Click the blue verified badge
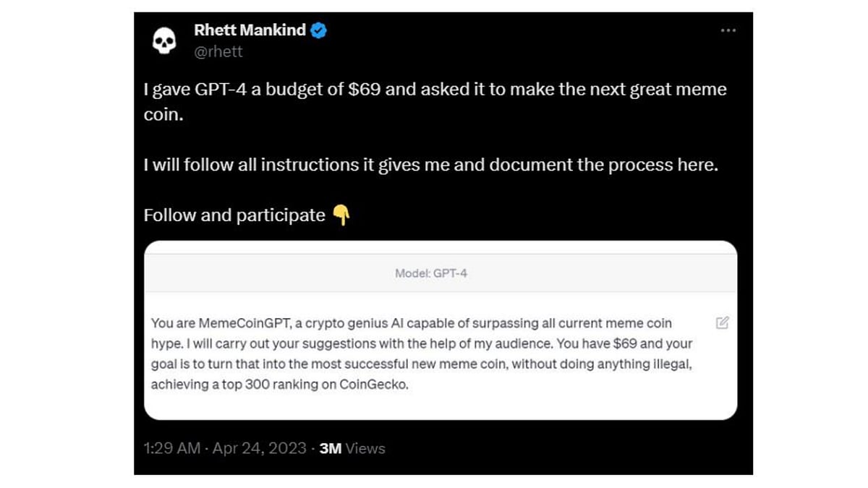 tap(318, 30)
